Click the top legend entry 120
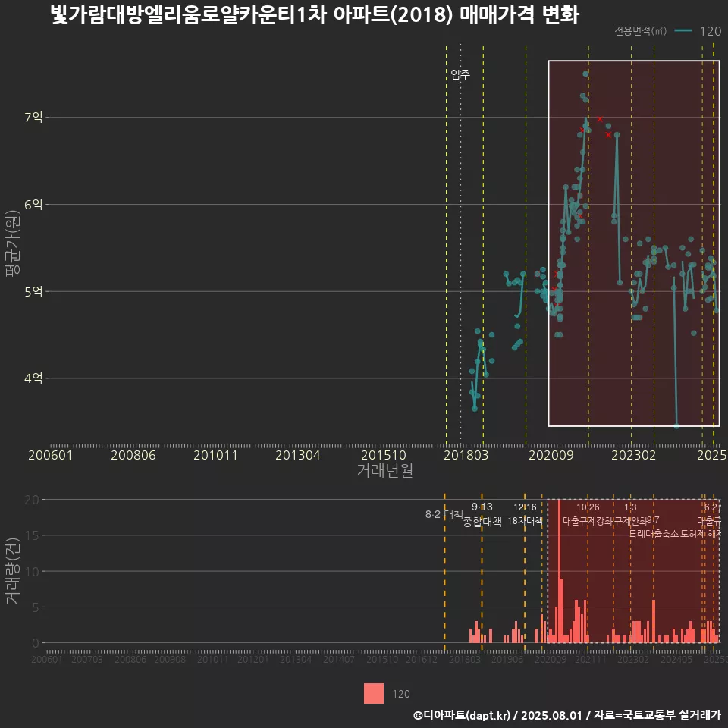This screenshot has width=728, height=728. (711, 31)
